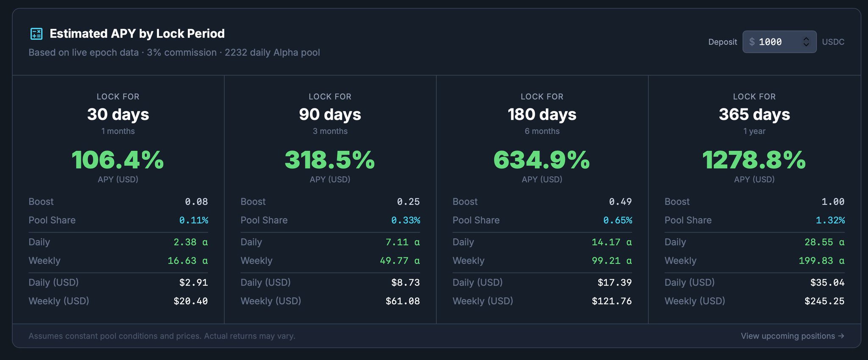This screenshot has width=868, height=360.
Task: Click the title Estimated APY by Lock Period
Action: (x=137, y=33)
